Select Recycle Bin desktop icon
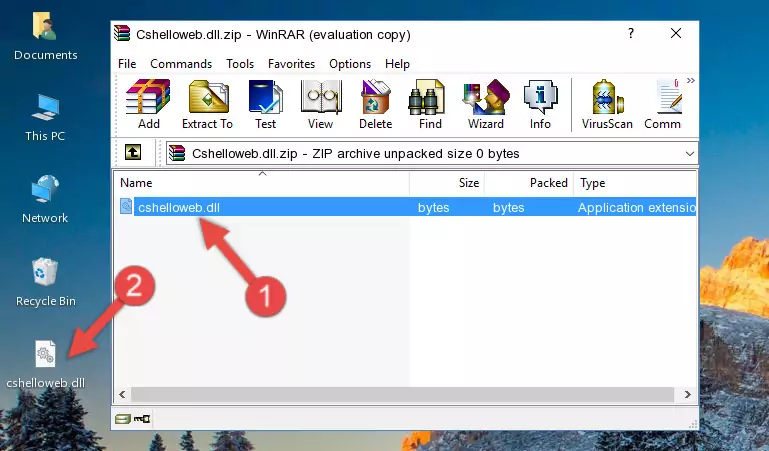The height and width of the screenshot is (451, 769). pos(45,282)
